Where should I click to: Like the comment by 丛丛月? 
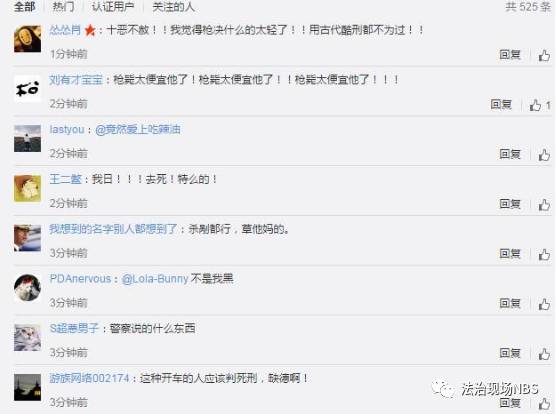544,55
